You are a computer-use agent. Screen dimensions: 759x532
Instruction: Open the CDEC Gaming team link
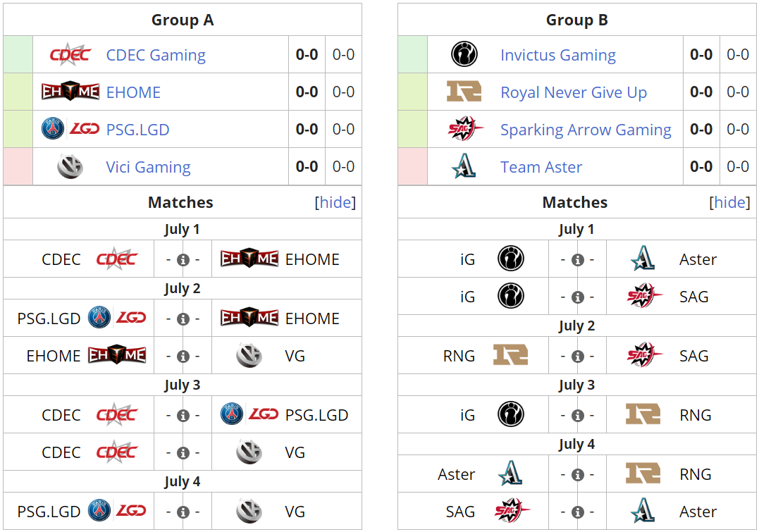point(156,55)
